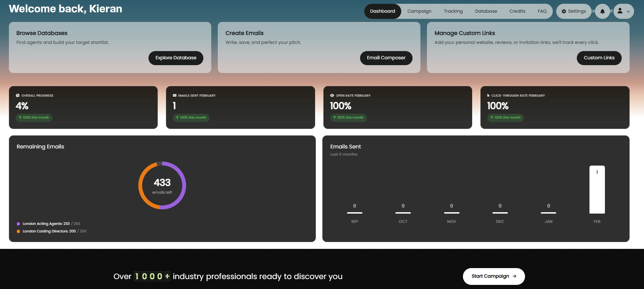Screen dimensions: 644x289
Task: Expand the account menu chevron
Action: [x=628, y=11]
